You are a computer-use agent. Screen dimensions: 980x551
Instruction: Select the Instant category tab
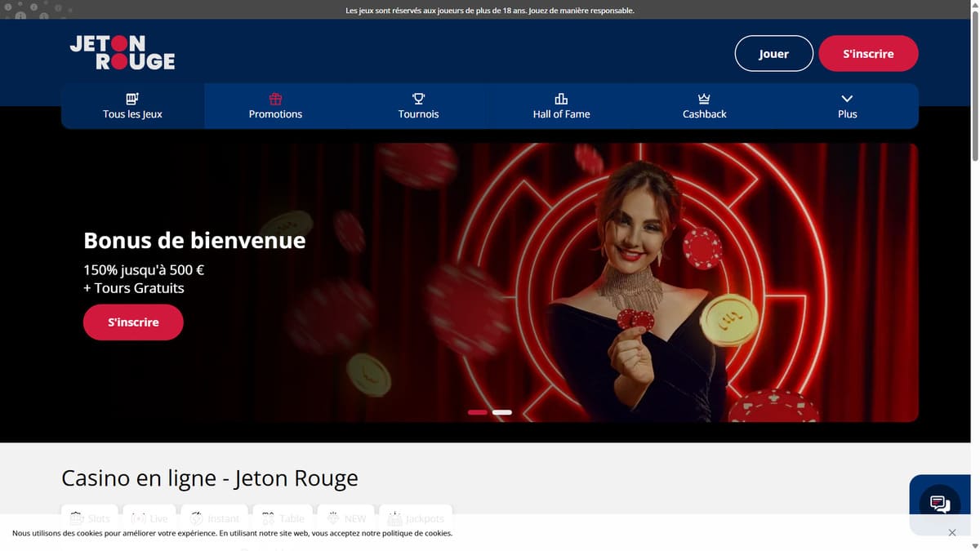point(214,518)
